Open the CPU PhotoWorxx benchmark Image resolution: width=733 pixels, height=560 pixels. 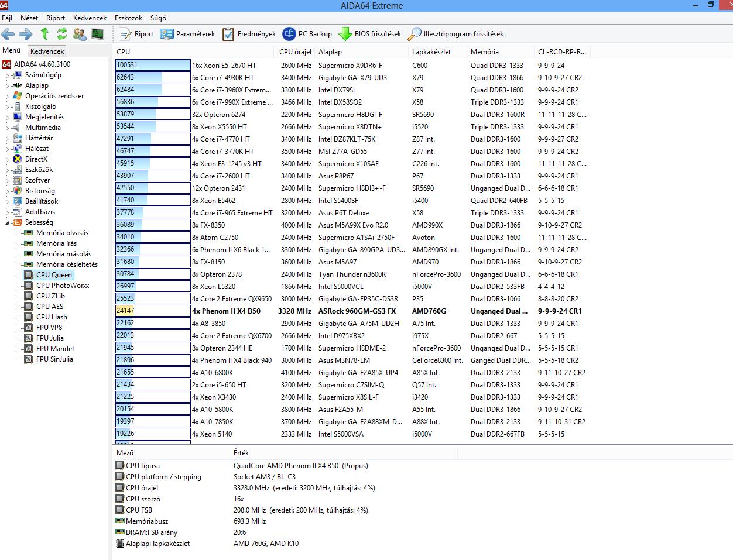pos(63,286)
